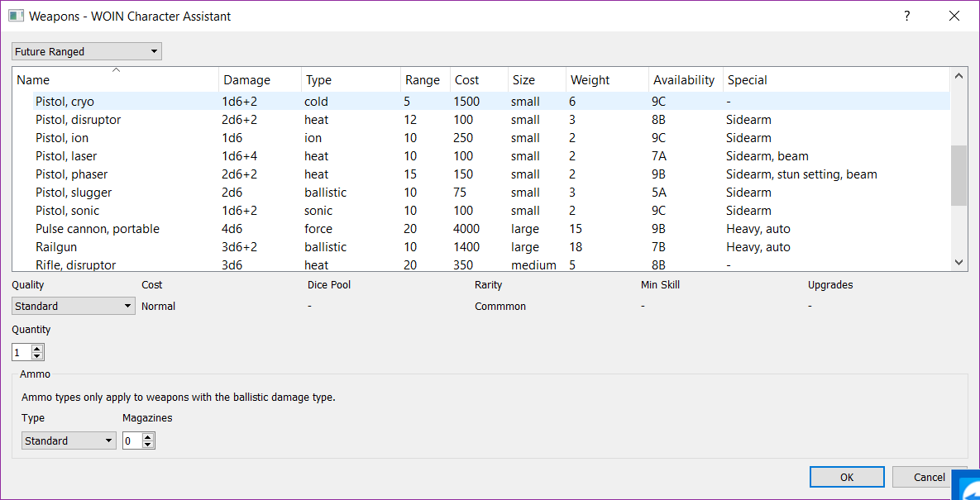The image size is (980, 500).
Task: Sort by the Cost column header
Action: [x=479, y=80]
